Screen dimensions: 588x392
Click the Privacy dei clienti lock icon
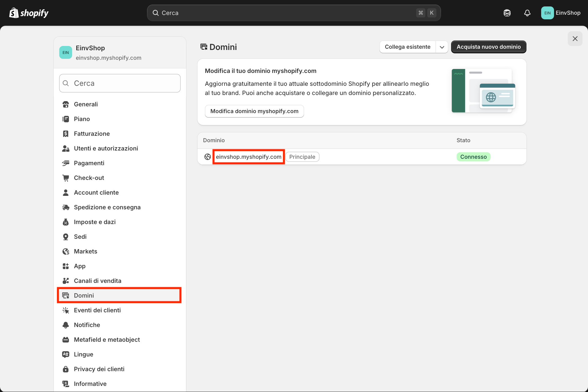point(66,369)
